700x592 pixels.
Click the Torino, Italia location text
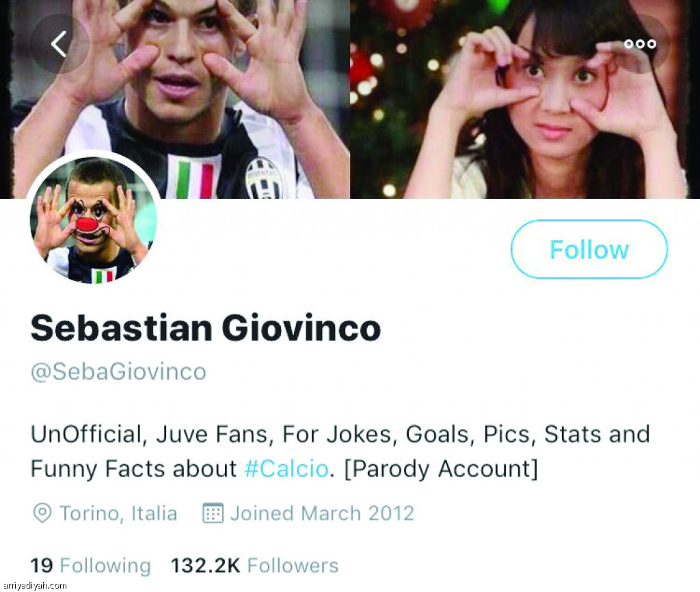pyautogui.click(x=118, y=513)
